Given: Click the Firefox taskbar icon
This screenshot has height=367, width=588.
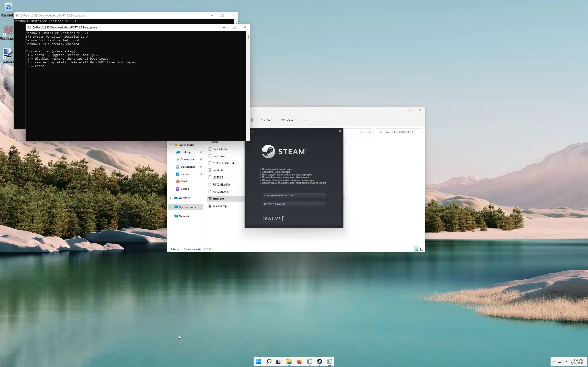Looking at the screenshot, I should (299, 361).
